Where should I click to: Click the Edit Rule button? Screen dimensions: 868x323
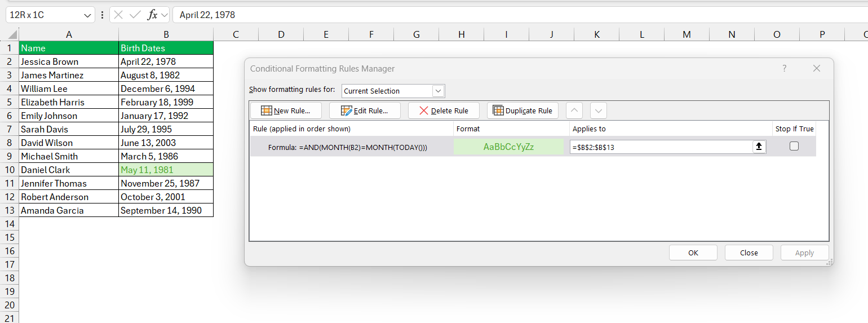pos(365,110)
